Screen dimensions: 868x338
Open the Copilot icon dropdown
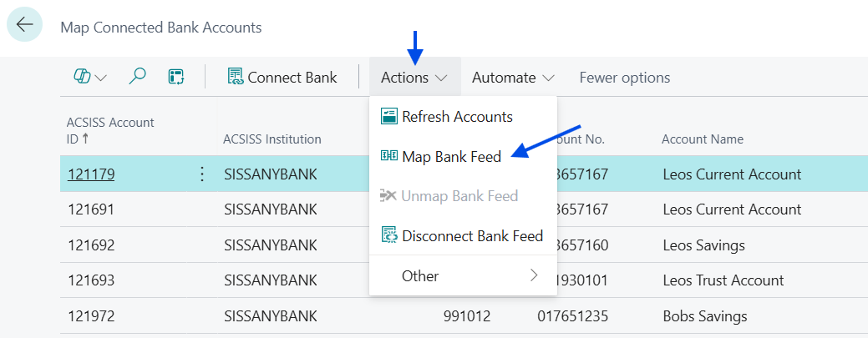point(89,78)
